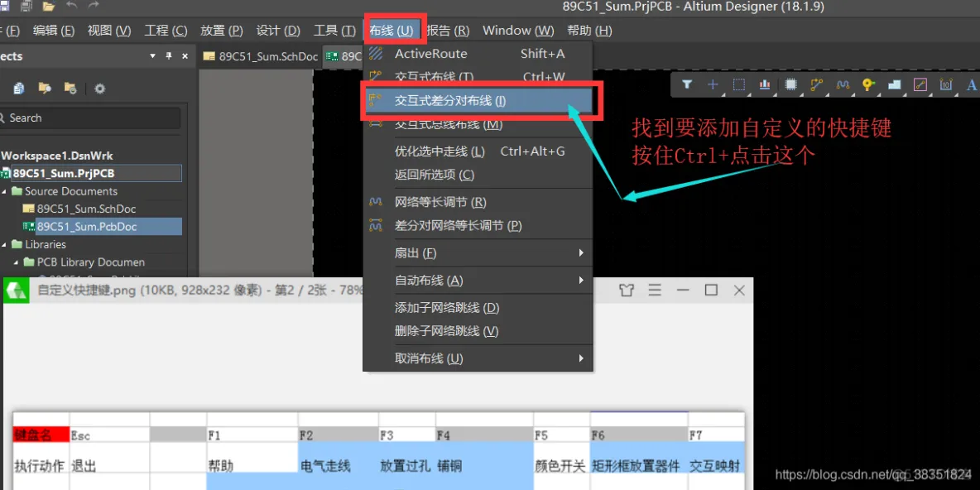Click the save all icon in the title bar
Image resolution: width=980 pixels, height=490 pixels.
point(26,7)
